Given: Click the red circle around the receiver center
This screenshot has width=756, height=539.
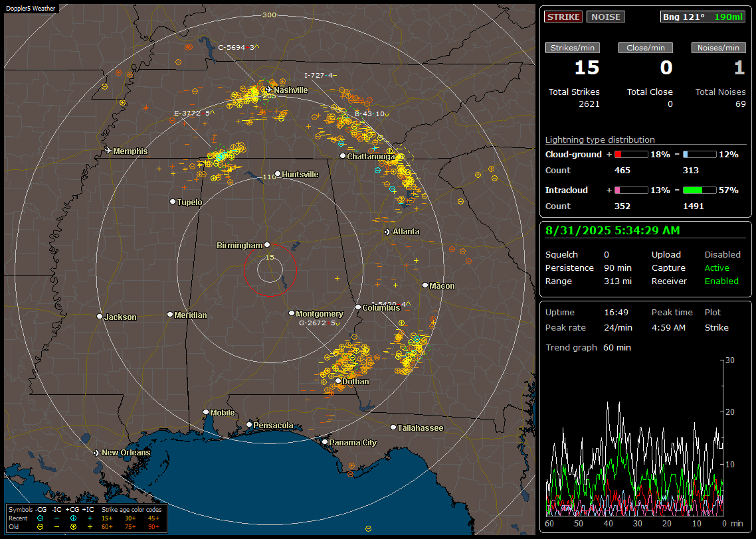Looking at the screenshot, I should [270, 269].
